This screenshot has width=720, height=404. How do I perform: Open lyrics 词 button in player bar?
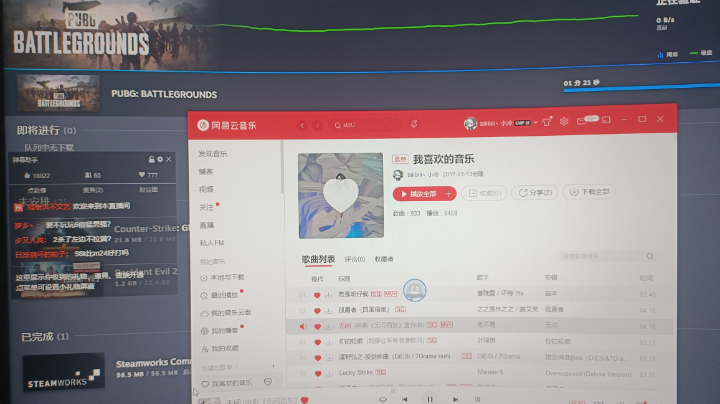pyautogui.click(x=478, y=399)
